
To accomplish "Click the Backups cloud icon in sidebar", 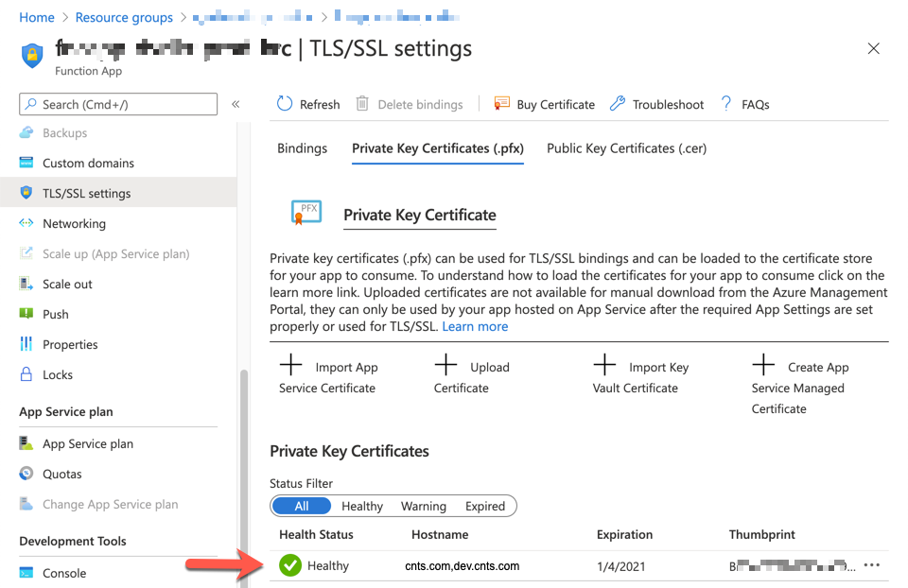I will 26,132.
